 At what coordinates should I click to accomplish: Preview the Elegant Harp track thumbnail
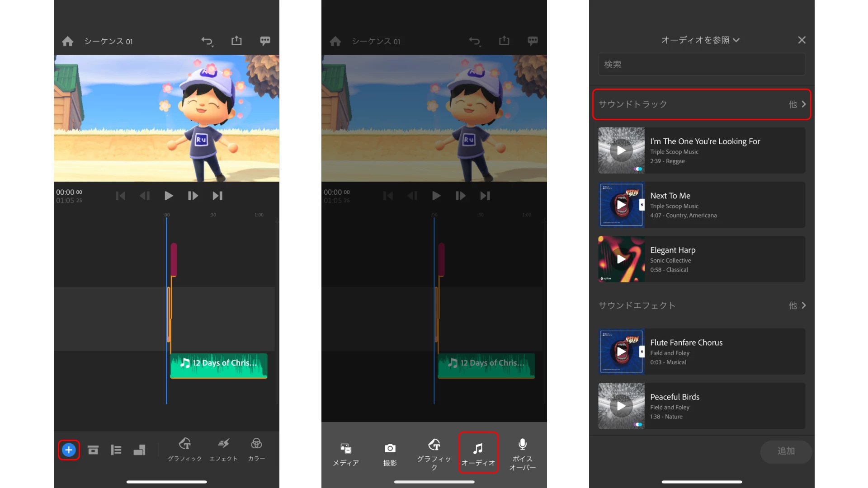621,259
